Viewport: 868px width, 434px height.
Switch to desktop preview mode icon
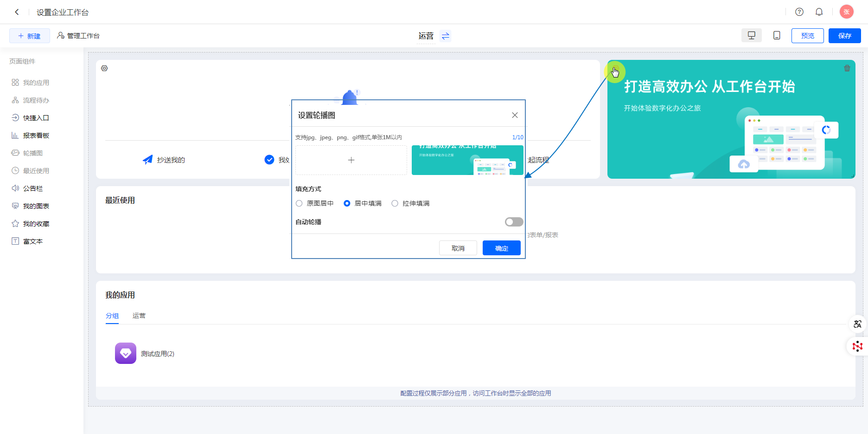tap(752, 36)
